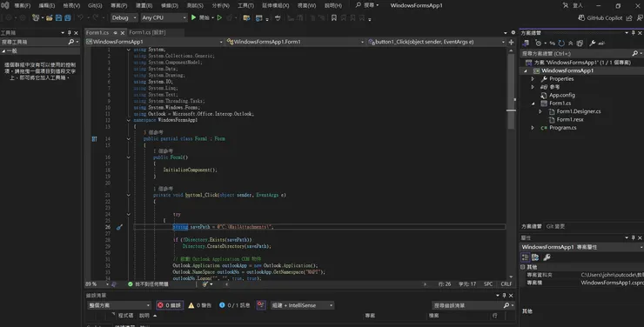Click the pin icon on Toolbox panel header
Viewport: 644px width, 327px height.
coord(69,33)
